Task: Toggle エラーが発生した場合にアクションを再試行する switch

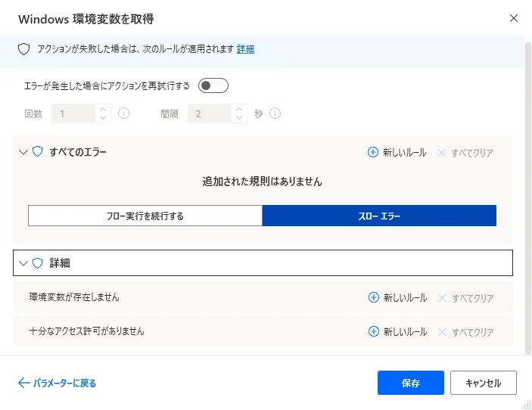Action: (x=213, y=85)
